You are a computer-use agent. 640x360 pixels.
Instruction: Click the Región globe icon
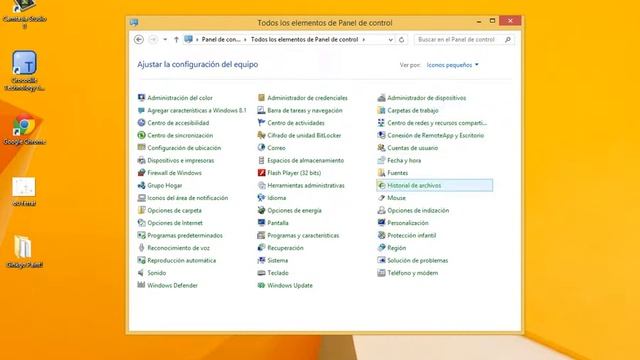[381, 248]
